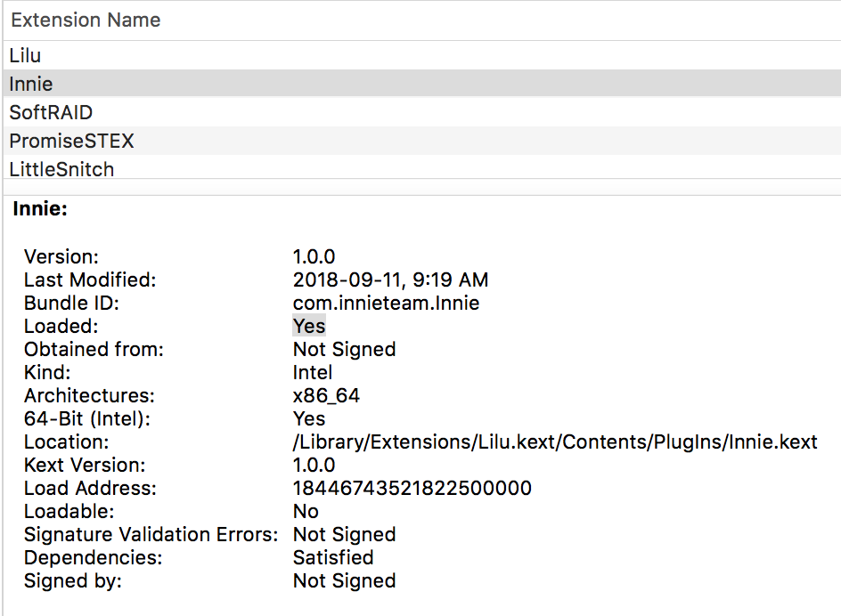Click the Innie: details heading

click(40, 208)
